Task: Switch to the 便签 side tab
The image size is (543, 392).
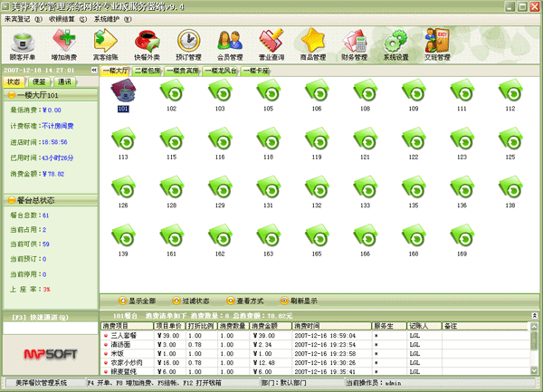Action: [x=40, y=81]
